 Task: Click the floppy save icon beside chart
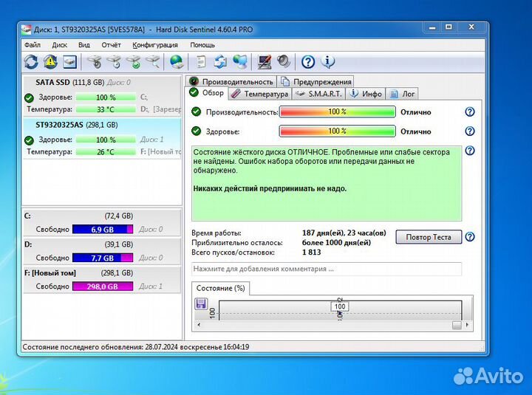200,303
